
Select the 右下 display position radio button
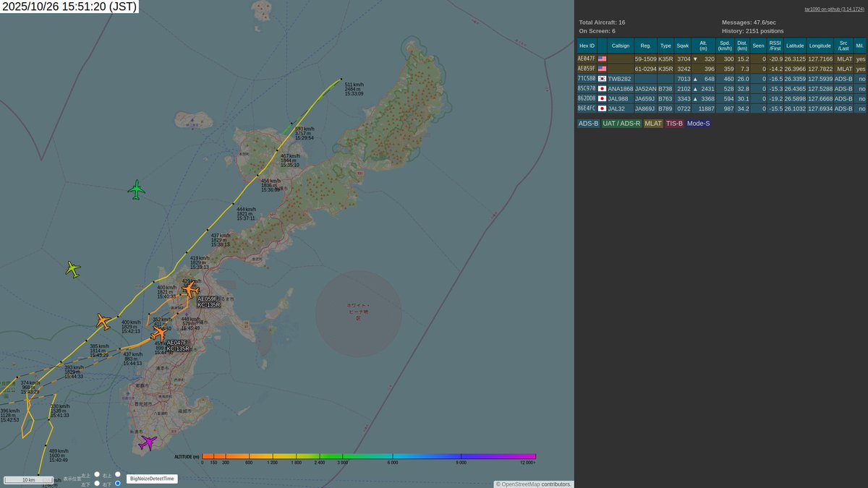[x=118, y=484]
